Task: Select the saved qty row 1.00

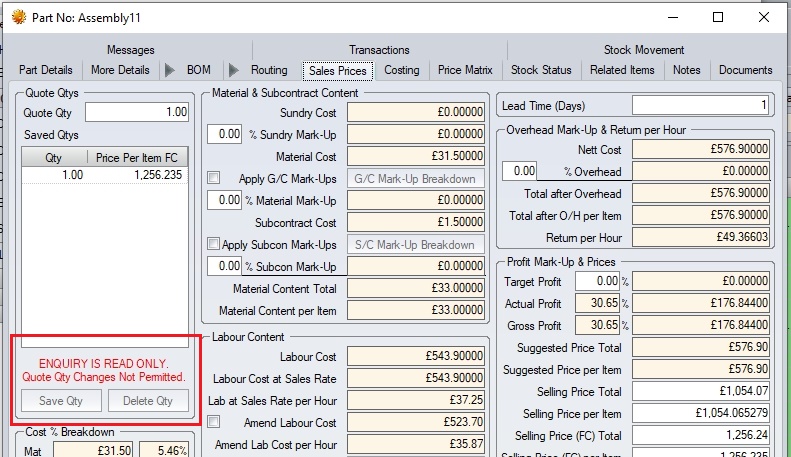Action: coord(105,174)
